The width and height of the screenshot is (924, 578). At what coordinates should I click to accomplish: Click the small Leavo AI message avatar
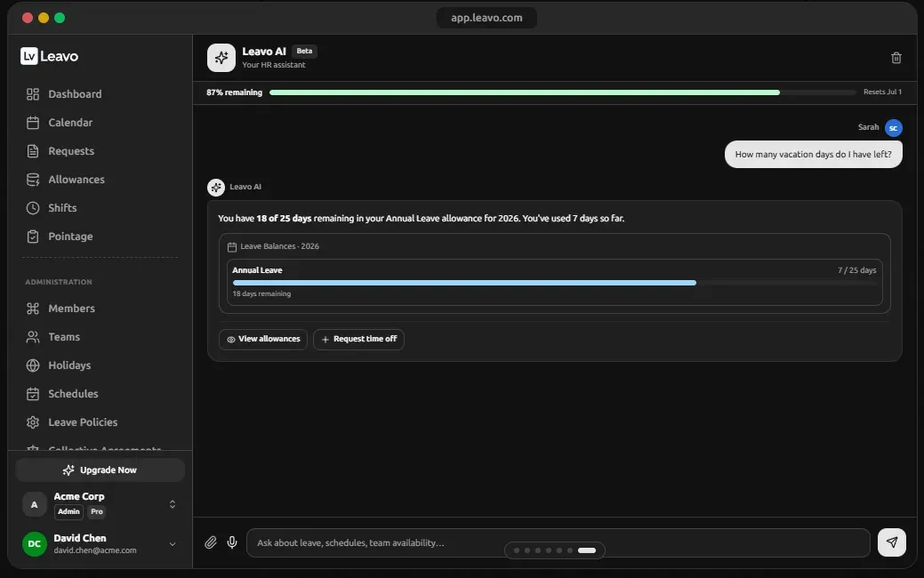coord(216,188)
